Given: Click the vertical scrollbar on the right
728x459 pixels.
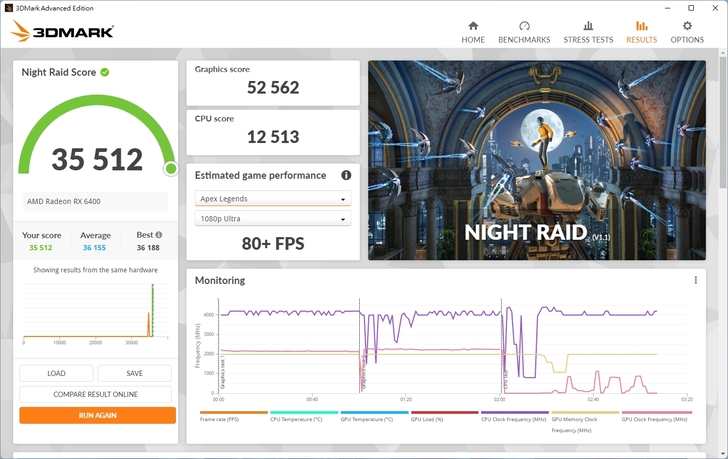Looking at the screenshot, I should [723, 121].
